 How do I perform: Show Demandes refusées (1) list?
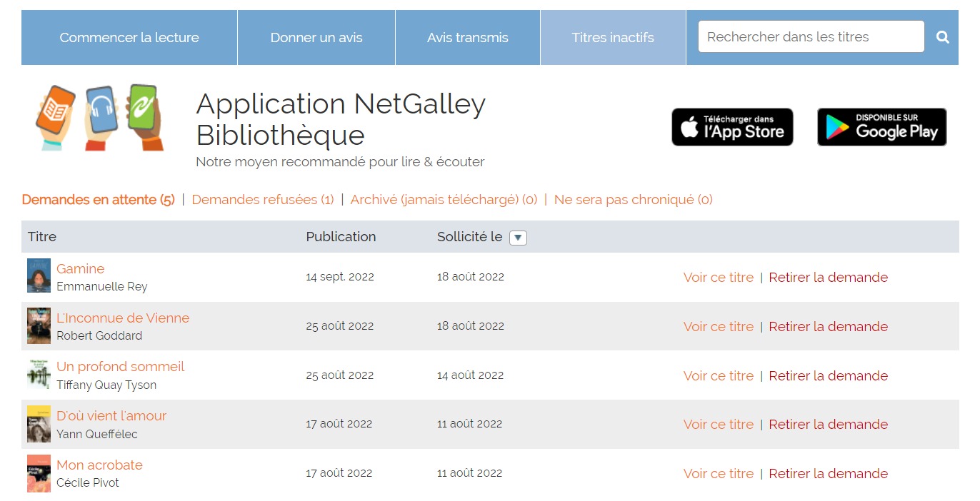click(263, 200)
